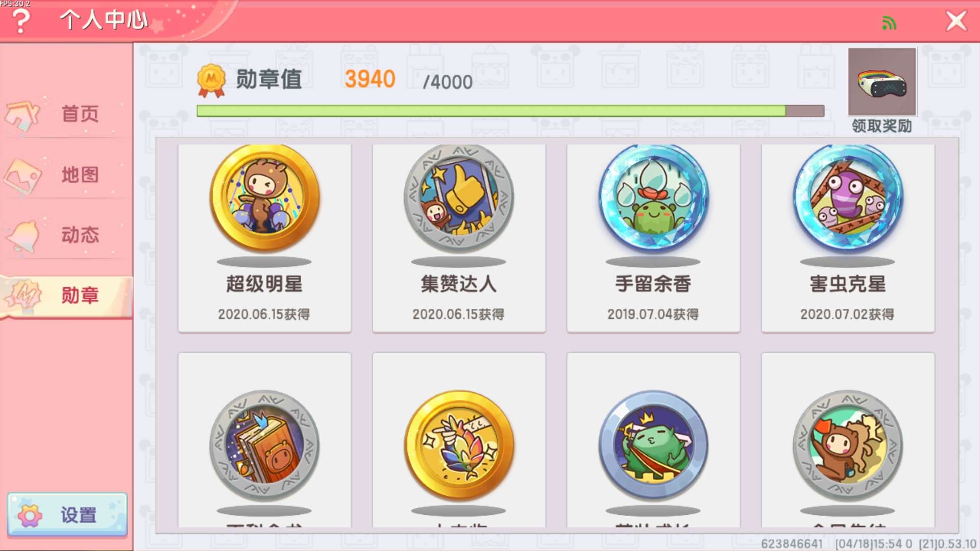Select the 手留余香 blue crystal medal
Viewport: 980px width, 551px height.
(x=653, y=198)
